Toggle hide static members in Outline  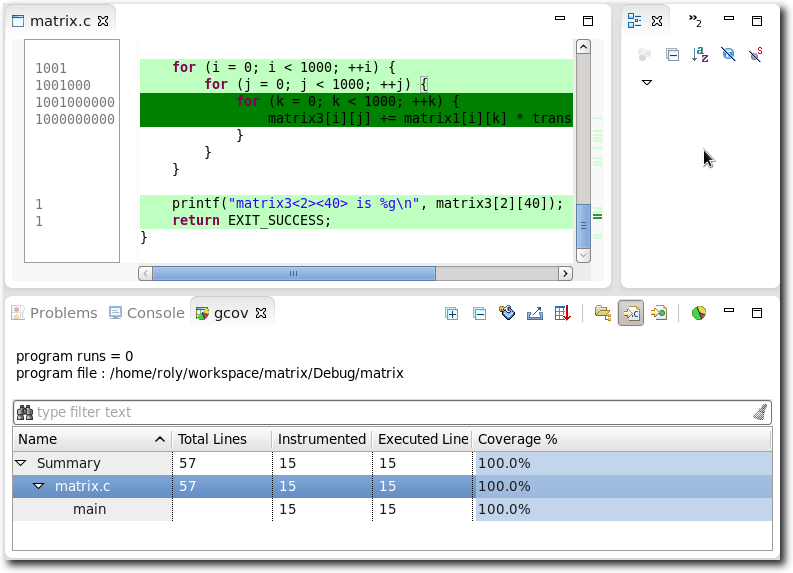pyautogui.click(x=756, y=54)
